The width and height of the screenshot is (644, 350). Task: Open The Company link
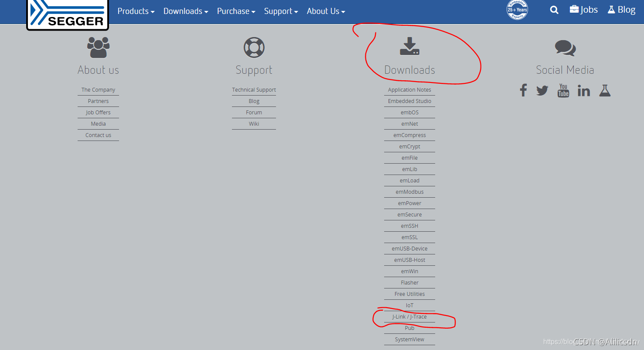[98, 90]
